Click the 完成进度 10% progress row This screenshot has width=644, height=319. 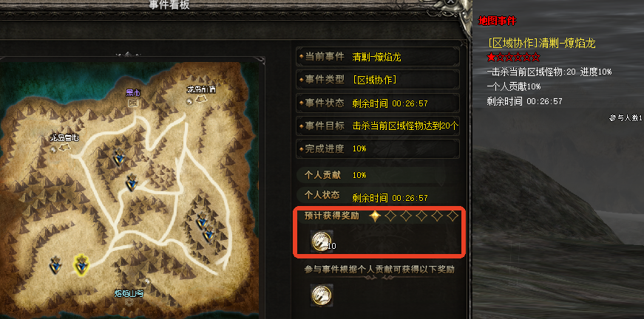tap(377, 149)
